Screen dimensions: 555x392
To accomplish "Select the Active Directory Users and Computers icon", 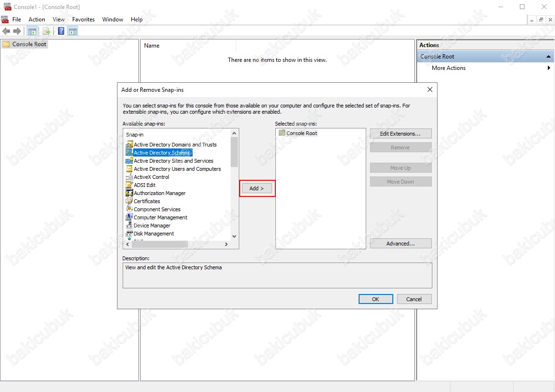I will pyautogui.click(x=129, y=169).
